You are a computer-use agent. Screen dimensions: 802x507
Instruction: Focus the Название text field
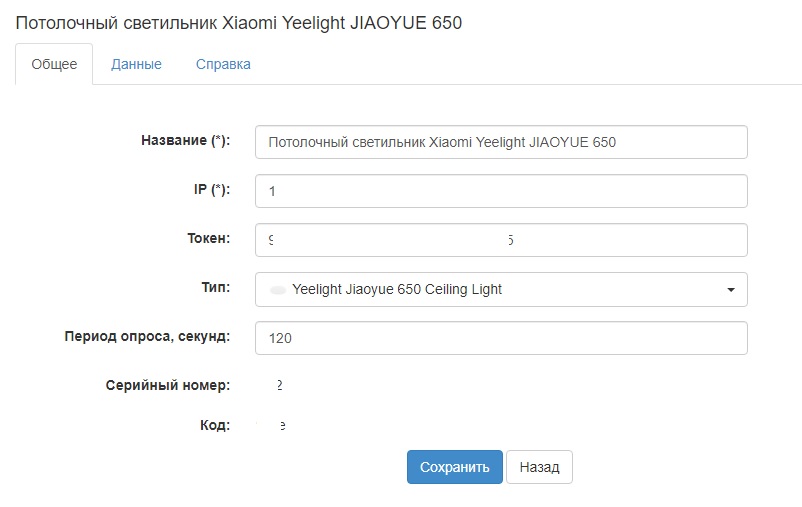point(501,142)
